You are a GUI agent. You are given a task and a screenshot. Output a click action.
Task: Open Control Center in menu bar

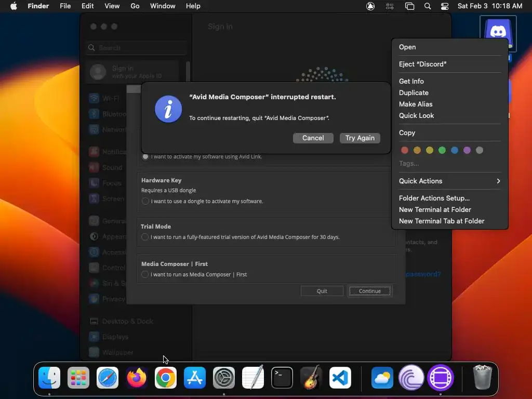click(445, 6)
